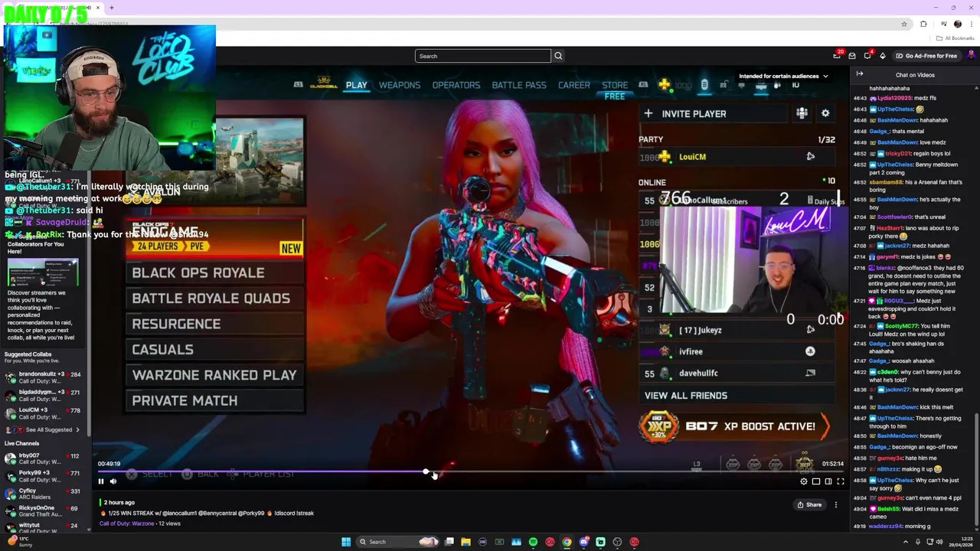Enter fullscreen video mode
This screenshot has width=980, height=551.
coord(841,481)
